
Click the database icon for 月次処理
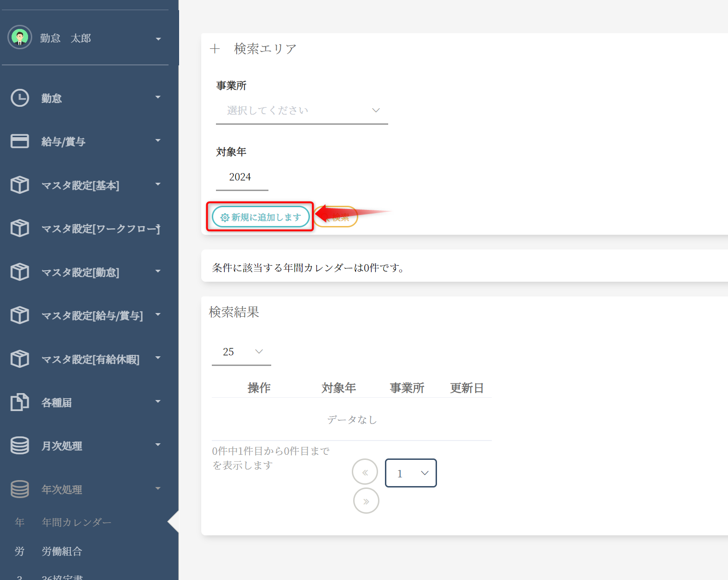point(20,445)
